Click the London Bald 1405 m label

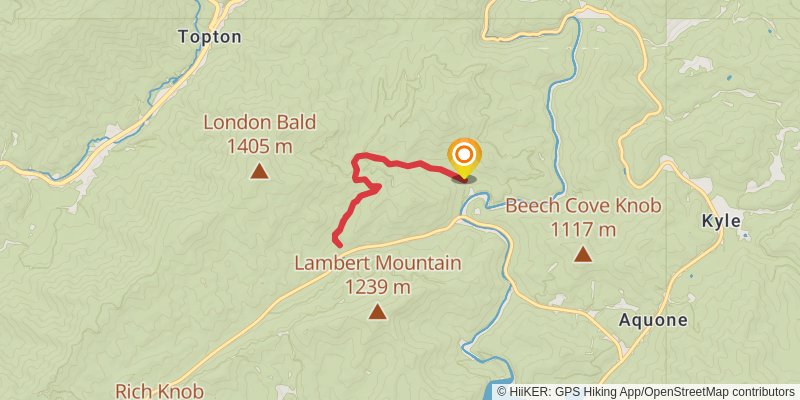click(260, 135)
